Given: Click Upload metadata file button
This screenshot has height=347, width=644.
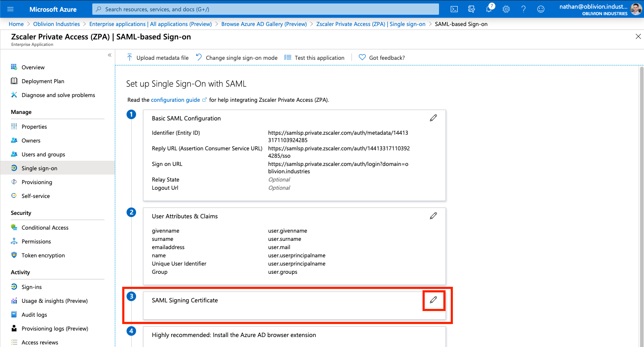Looking at the screenshot, I should tap(158, 58).
